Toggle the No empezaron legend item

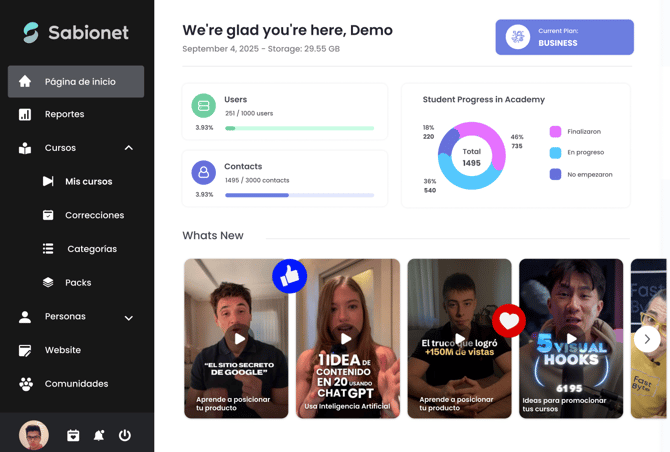click(589, 174)
